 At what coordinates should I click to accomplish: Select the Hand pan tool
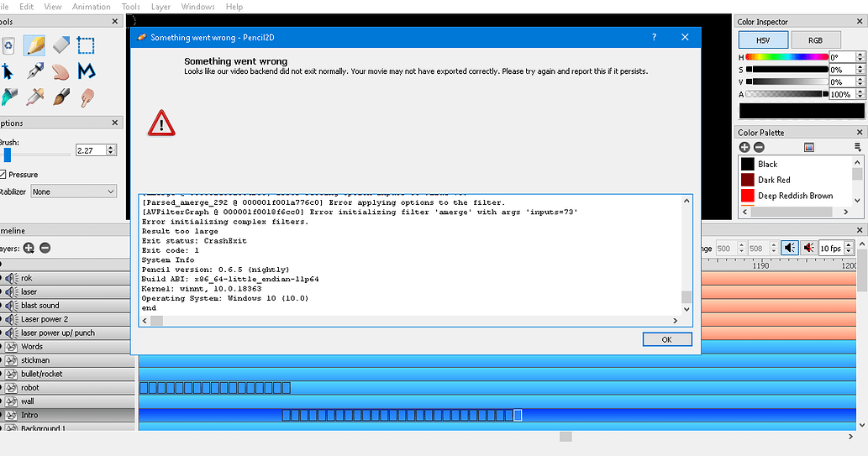tap(60, 71)
